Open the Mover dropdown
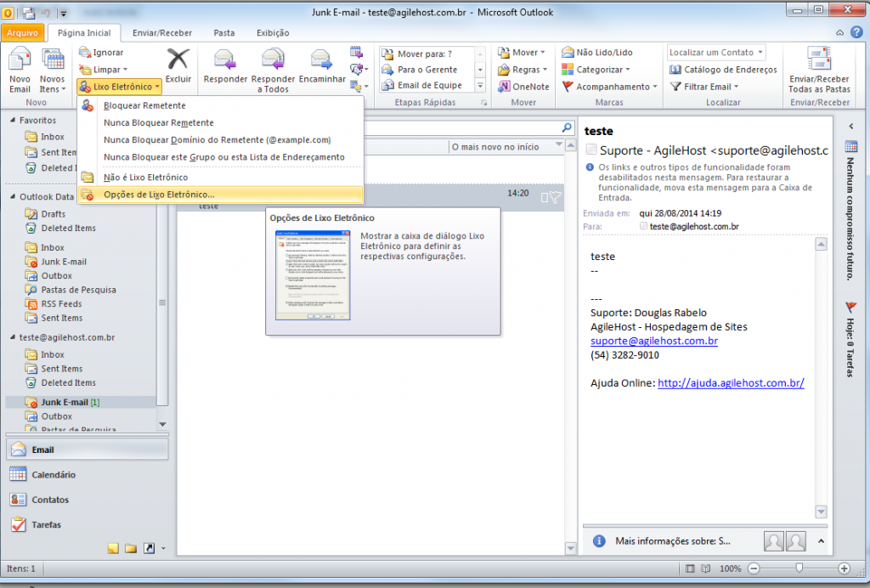 pyautogui.click(x=522, y=52)
